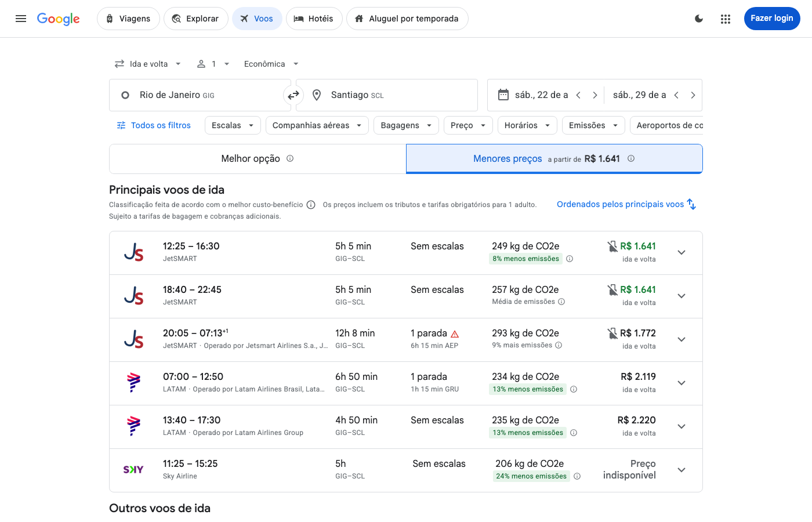Go to next departure date
812x522 pixels.
595,95
